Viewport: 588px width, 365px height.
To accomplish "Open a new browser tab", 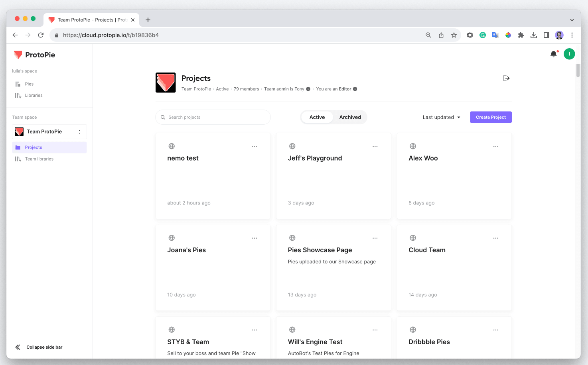I will point(148,20).
